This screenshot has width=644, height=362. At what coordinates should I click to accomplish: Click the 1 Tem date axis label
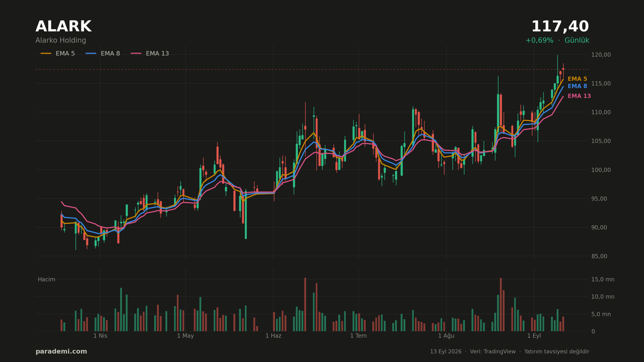[358, 336]
